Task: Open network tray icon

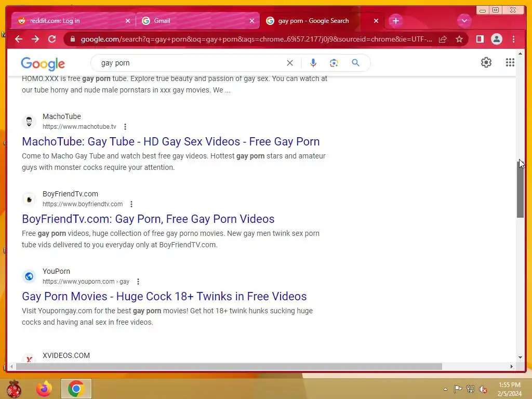Action: 471,389
